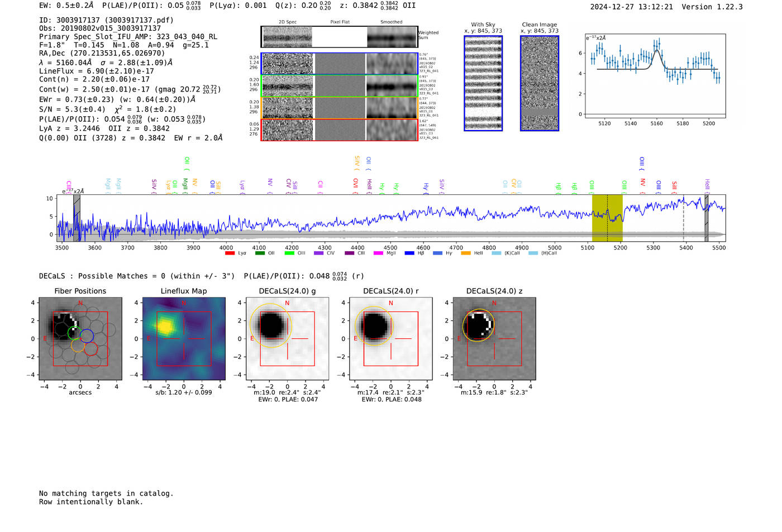
Task: Click the Clean Image thumbnail
Action: (x=540, y=83)
